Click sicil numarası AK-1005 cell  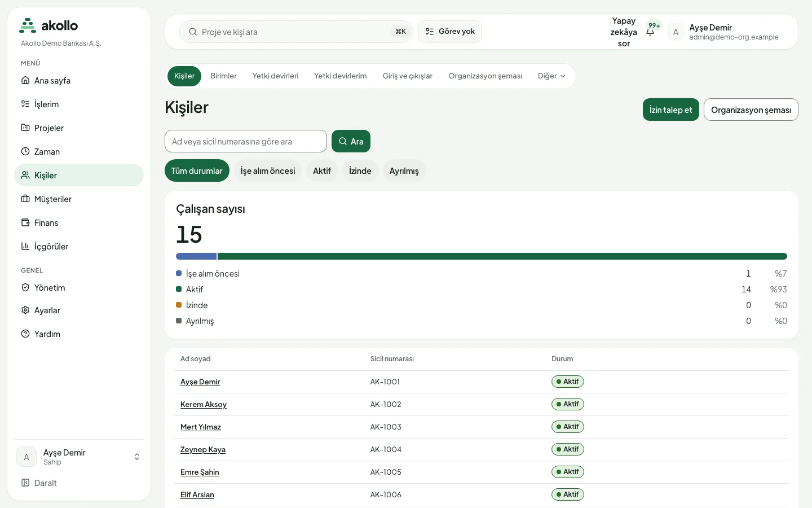point(386,472)
